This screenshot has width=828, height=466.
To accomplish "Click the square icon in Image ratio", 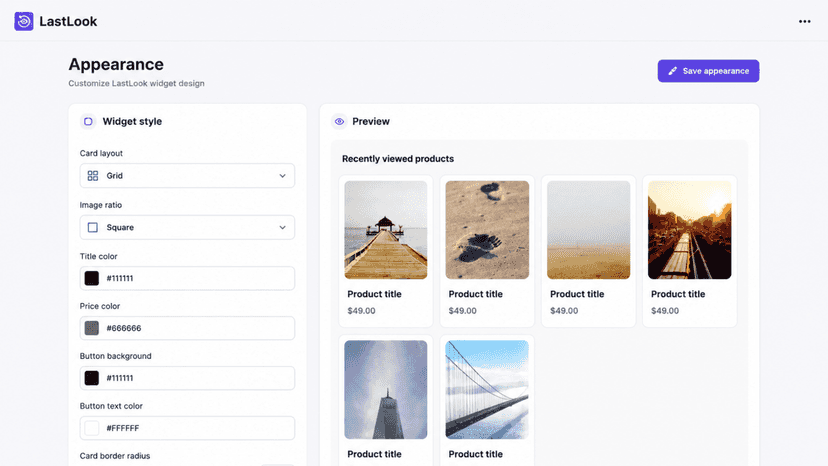I will click(x=93, y=227).
